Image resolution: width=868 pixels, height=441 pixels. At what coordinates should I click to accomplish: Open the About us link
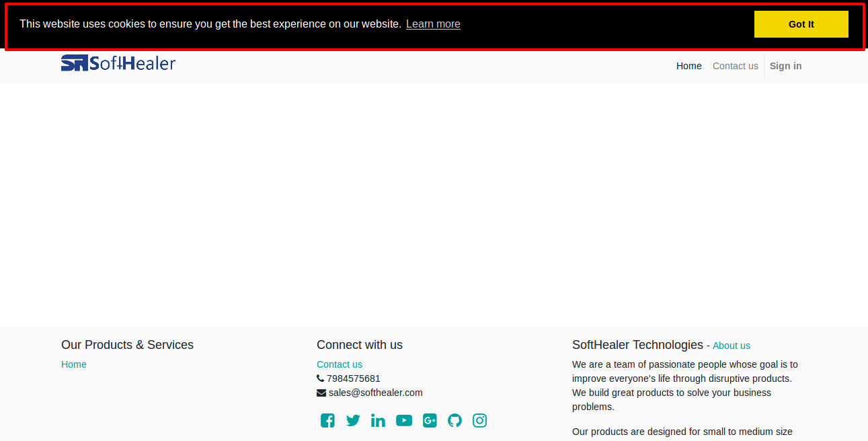coord(732,346)
